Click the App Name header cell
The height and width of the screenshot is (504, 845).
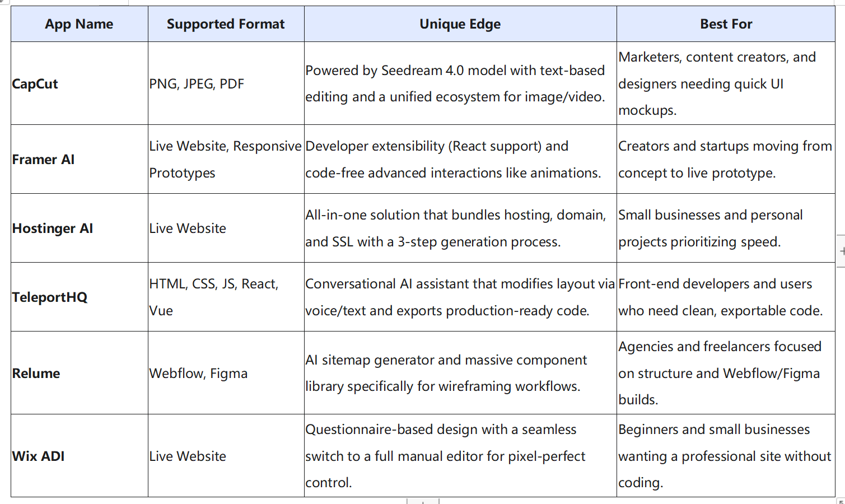point(79,24)
